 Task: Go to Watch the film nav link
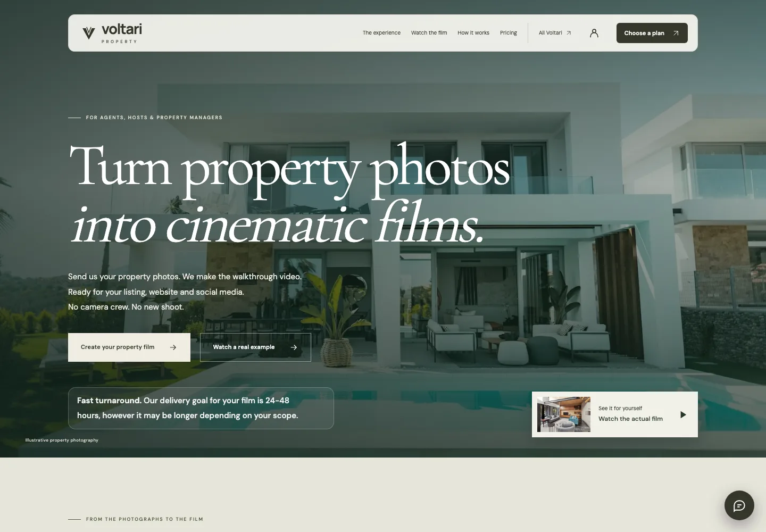[x=429, y=33]
